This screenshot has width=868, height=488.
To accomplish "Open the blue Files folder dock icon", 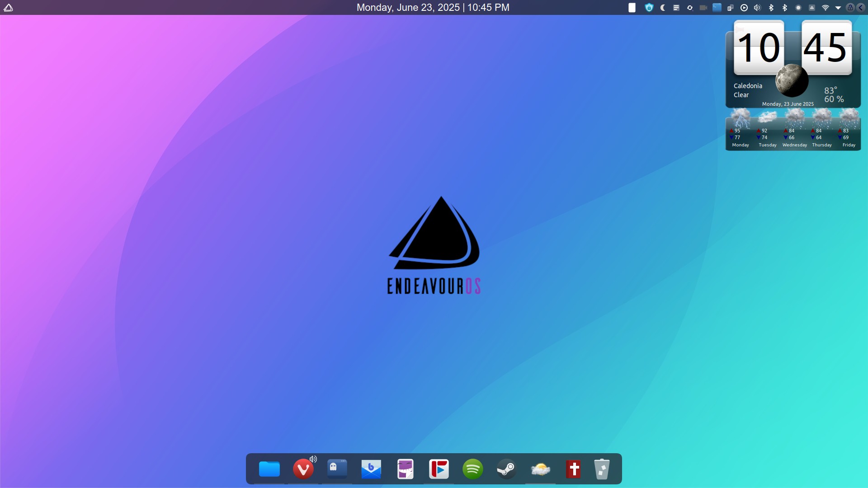I will tap(269, 469).
